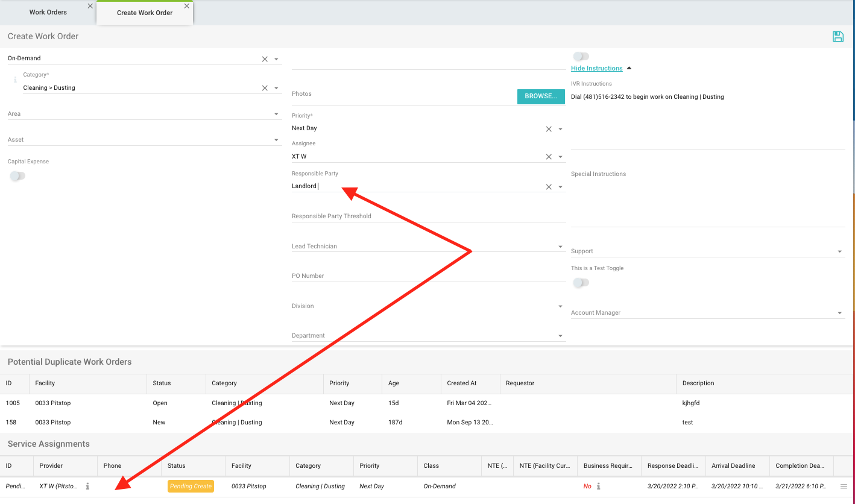Close the Create Work Order tab
This screenshot has width=855, height=504.
click(187, 6)
